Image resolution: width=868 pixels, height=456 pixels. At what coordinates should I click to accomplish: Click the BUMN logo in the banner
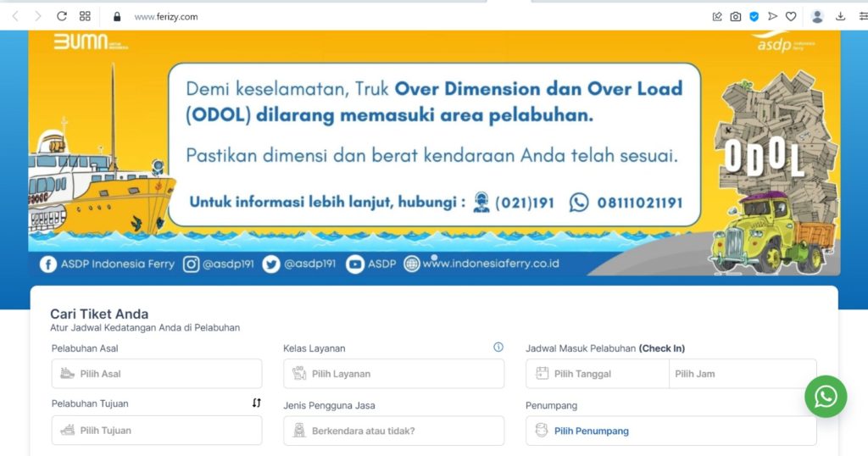coord(90,42)
